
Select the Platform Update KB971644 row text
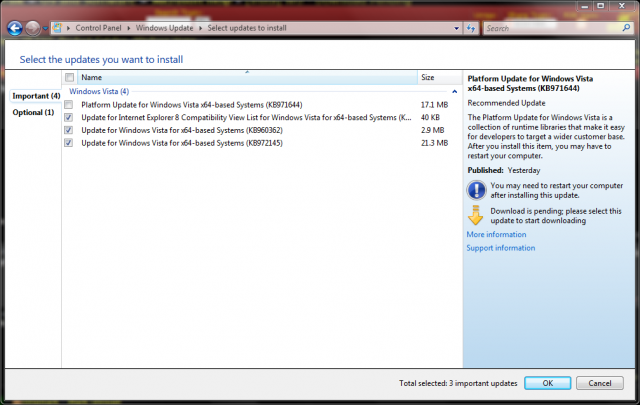point(192,105)
